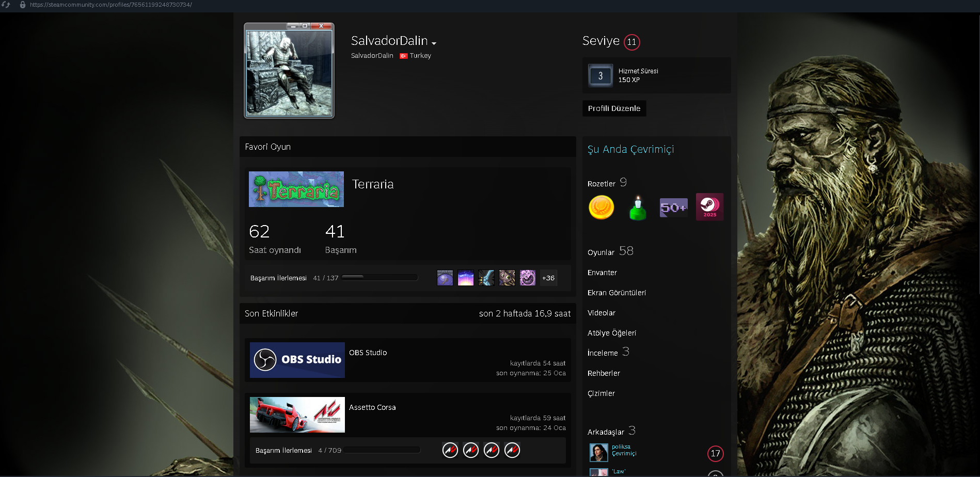Go to Envanter page
This screenshot has width=980, height=477.
602,273
